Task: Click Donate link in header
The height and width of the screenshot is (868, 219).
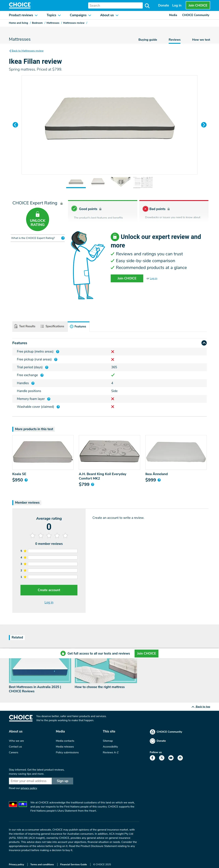Action: 164,5
